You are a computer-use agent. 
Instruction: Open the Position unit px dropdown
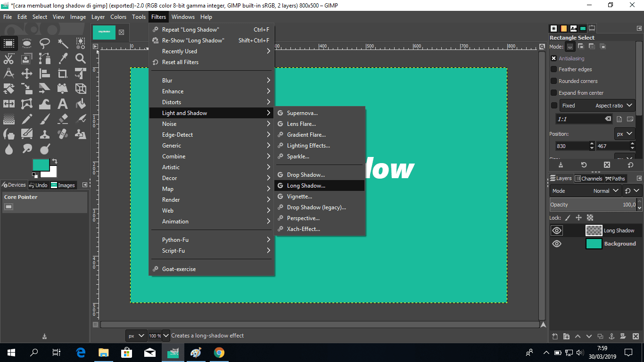(x=624, y=134)
